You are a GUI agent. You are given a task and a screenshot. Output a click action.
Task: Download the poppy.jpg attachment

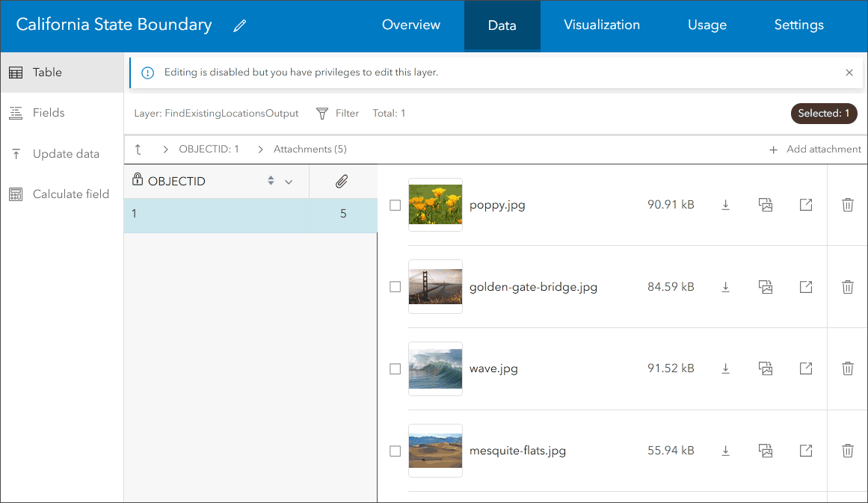coord(725,205)
